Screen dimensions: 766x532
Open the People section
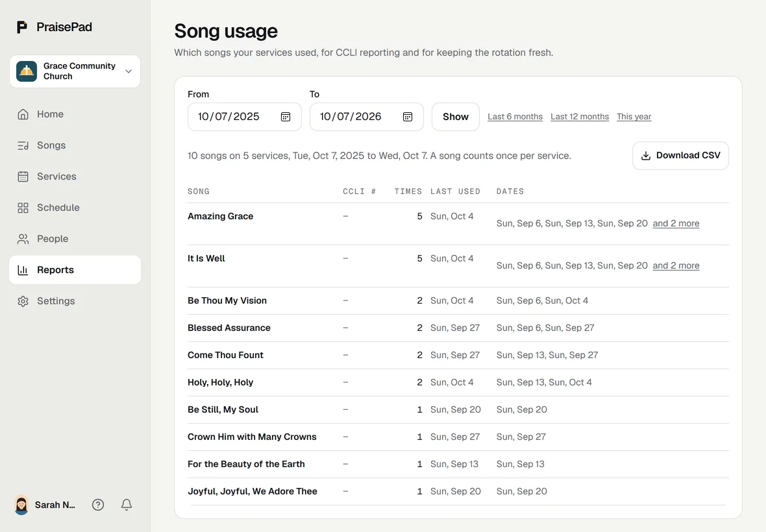(75, 239)
